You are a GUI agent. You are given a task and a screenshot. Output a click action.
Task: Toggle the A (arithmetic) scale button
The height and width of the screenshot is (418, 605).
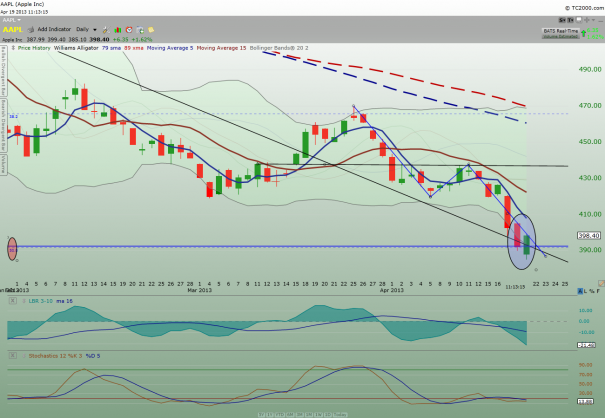[x=580, y=291]
